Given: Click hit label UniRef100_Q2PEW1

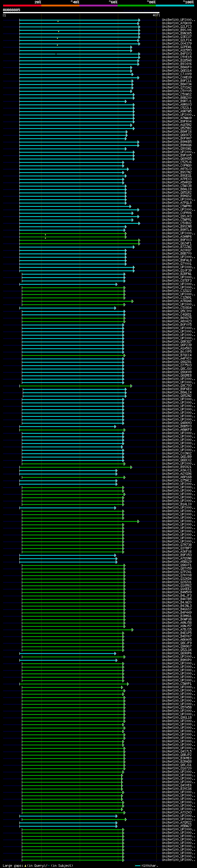Looking at the screenshot, I should (177, 47).
